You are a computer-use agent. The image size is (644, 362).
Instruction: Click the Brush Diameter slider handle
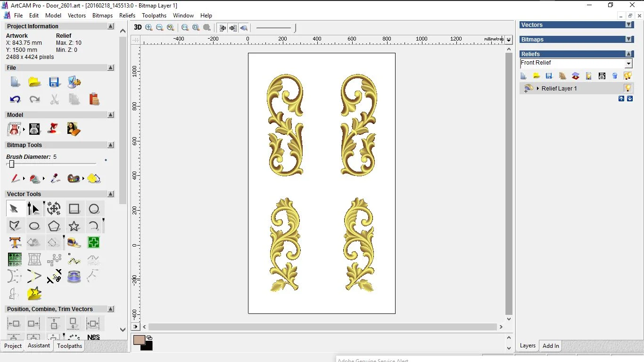[12, 164]
